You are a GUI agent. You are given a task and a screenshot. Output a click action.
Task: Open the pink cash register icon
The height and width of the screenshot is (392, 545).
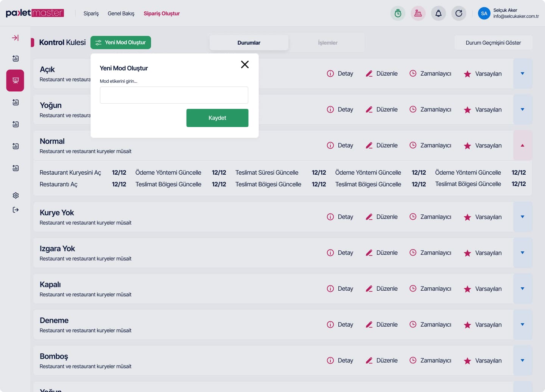[x=418, y=14]
